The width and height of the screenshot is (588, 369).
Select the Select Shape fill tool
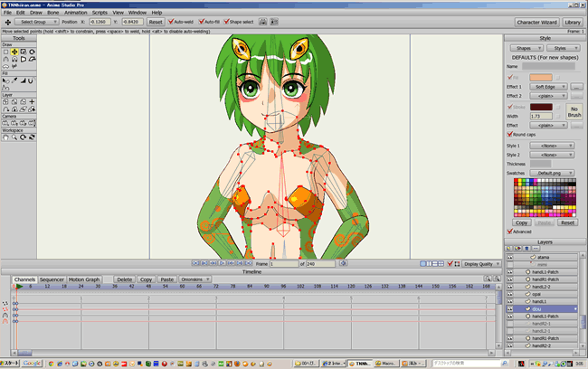coord(5,80)
